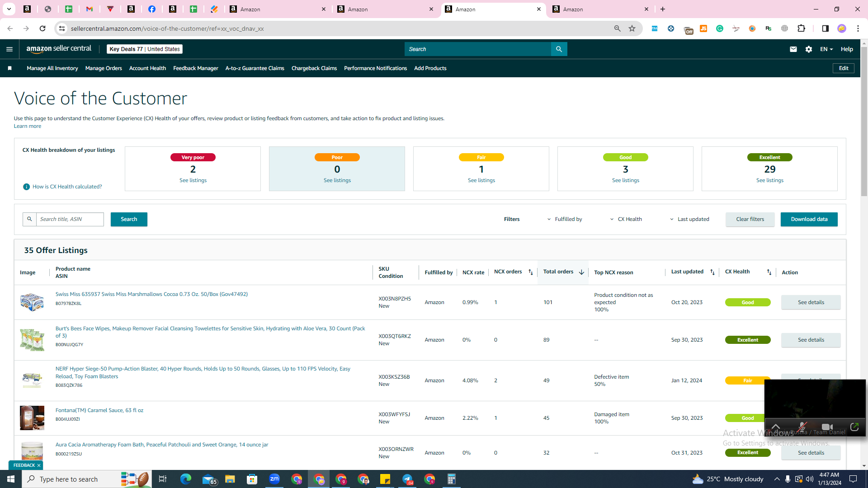Click the Burt's Bees product thumbnail
This screenshot has width=868, height=488.
(32, 340)
